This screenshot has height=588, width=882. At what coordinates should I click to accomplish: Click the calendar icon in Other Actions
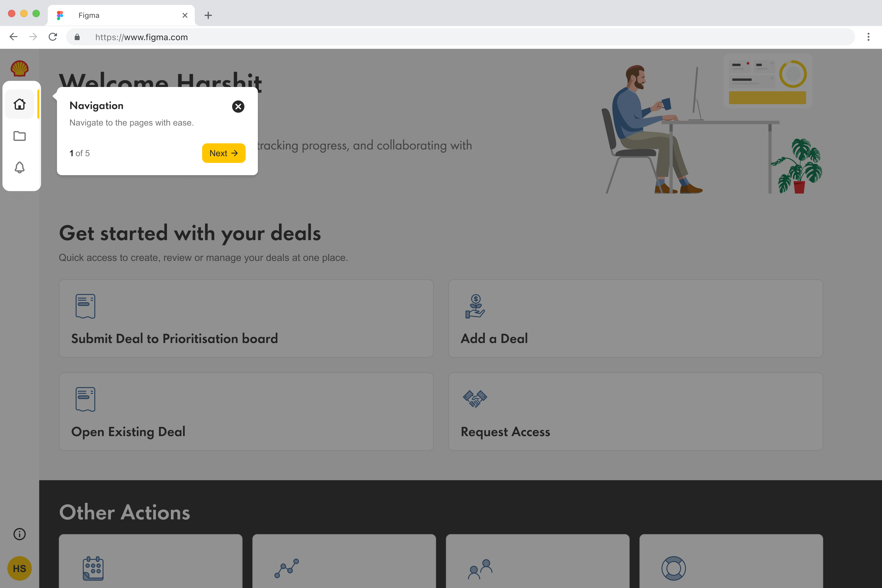[x=93, y=568]
